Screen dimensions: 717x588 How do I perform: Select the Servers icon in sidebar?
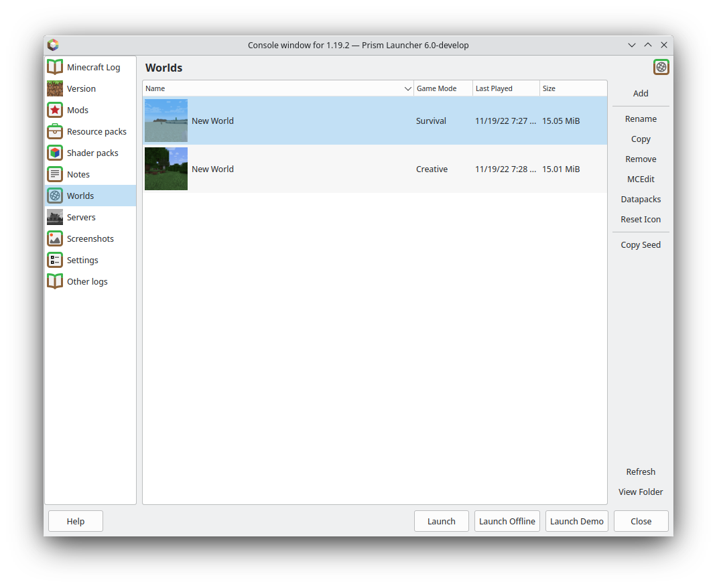pyautogui.click(x=55, y=217)
